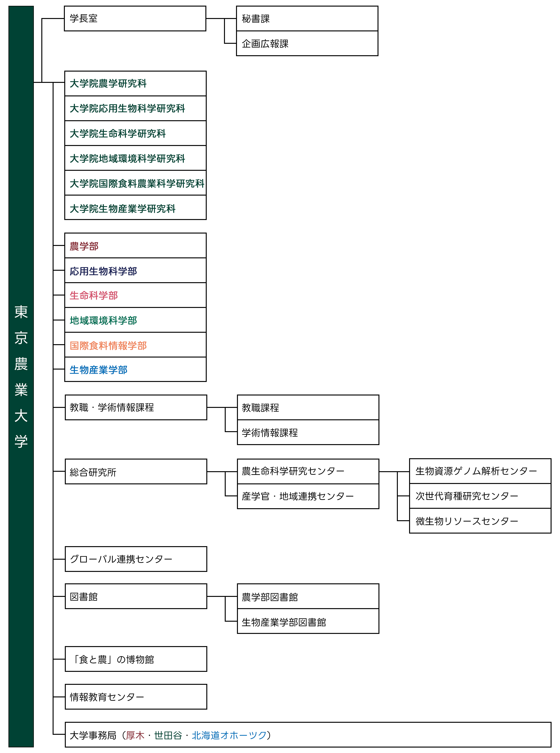Click the red 農学部 label
This screenshot has height=753, width=560.
(84, 246)
